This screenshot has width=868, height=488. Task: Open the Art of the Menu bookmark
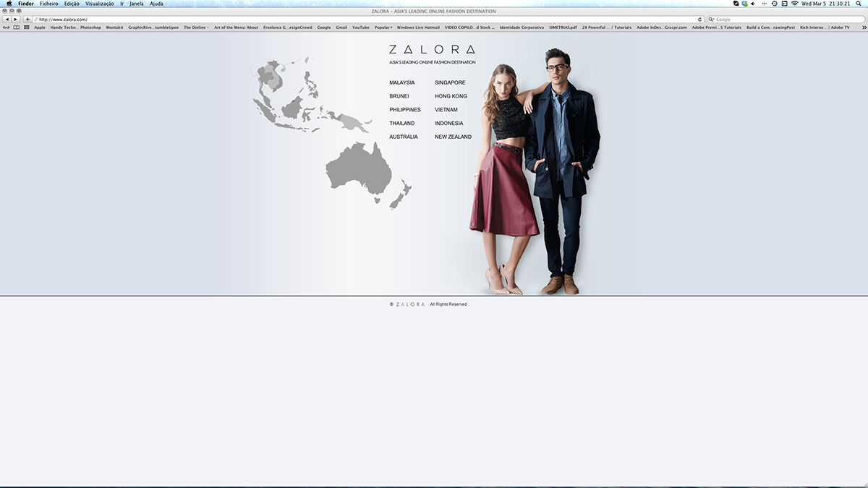236,27
